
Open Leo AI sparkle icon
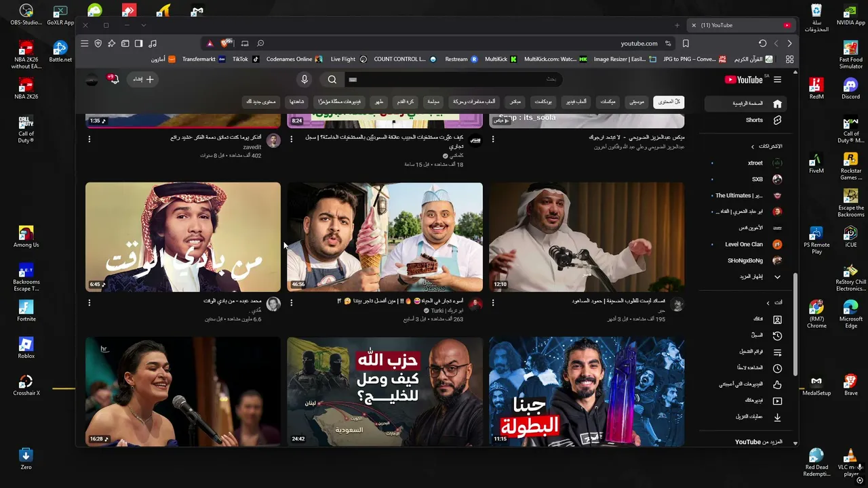112,43
